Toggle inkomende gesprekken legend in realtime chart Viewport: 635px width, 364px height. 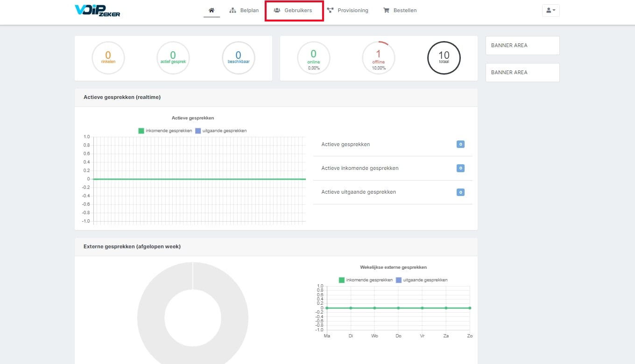(x=165, y=131)
